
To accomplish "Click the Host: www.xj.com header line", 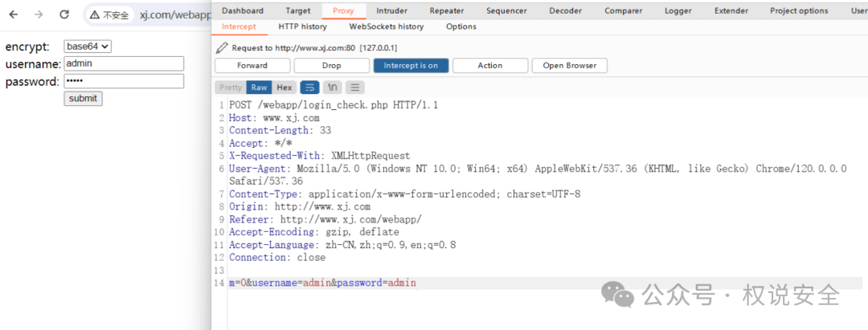I will click(274, 118).
